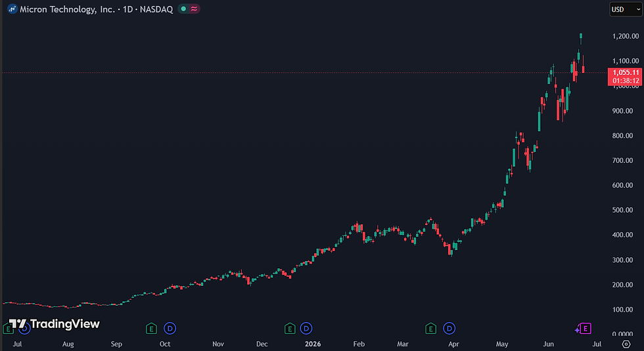The image size is (644, 351).
Task: Click the Oct label on time axis
Action: 165,344
